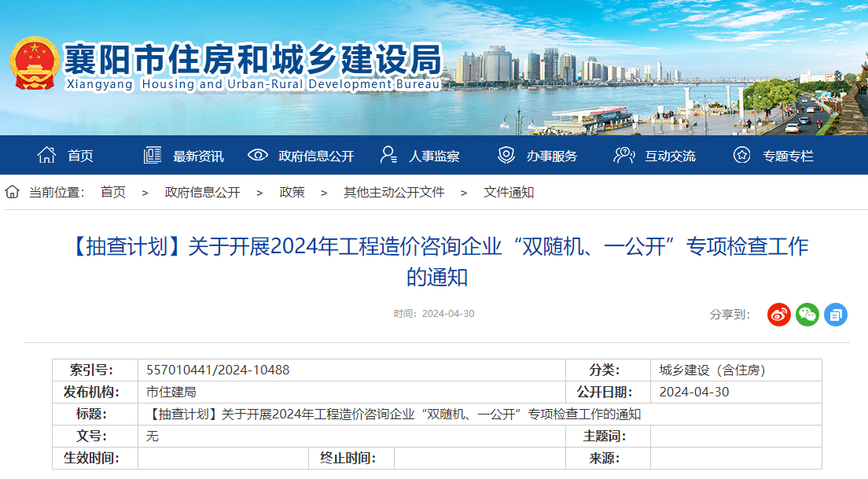Go to 其他主动公开文件 breadcrumb link
Viewport: 868px width, 479px height.
pos(394,192)
